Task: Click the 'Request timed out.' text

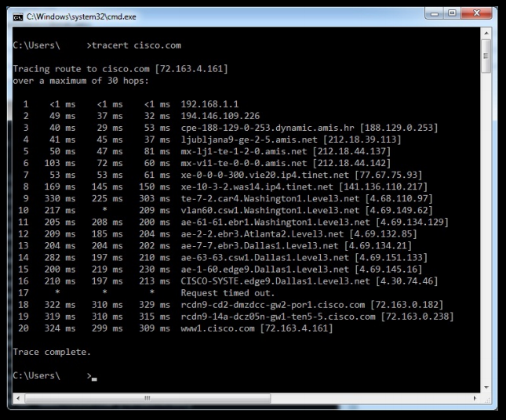Action: pos(228,293)
